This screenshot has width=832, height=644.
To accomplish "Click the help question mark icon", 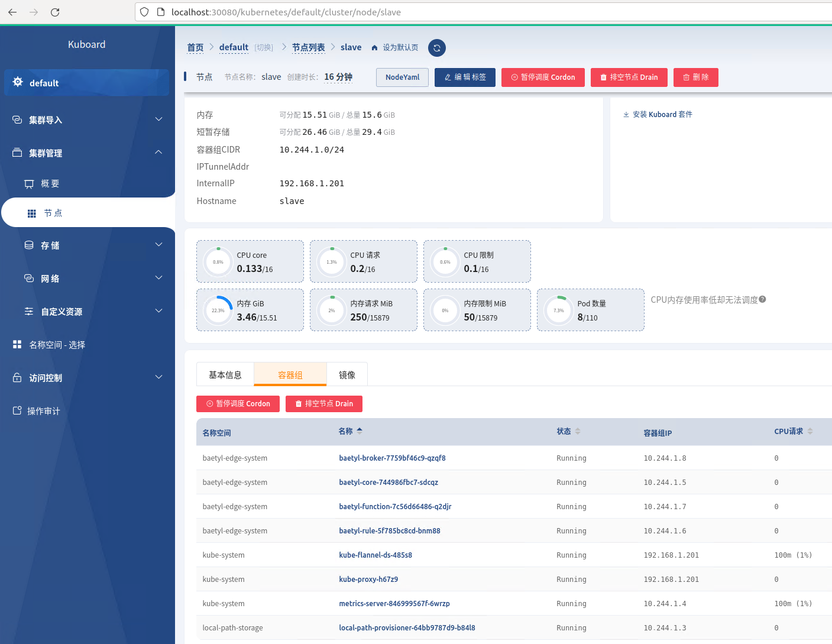I will pos(762,300).
